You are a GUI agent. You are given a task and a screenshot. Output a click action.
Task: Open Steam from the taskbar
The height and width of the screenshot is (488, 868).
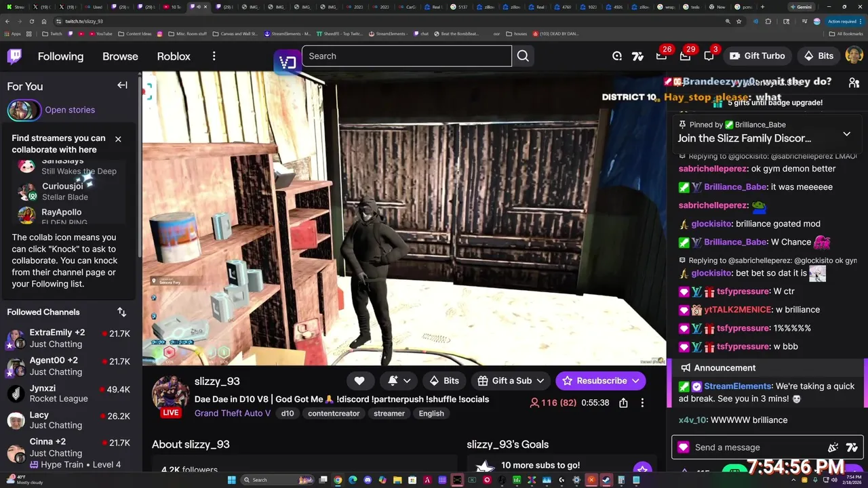[606, 480]
